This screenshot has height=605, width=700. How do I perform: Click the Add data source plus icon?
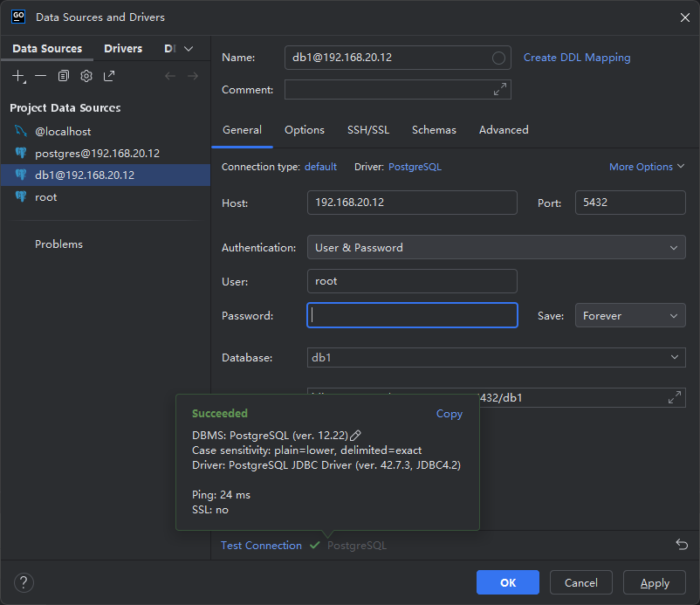click(18, 76)
